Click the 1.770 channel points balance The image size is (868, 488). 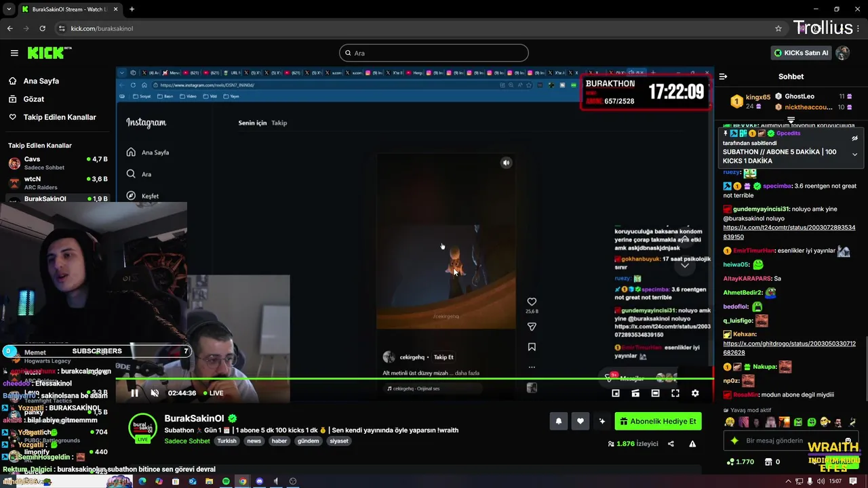pyautogui.click(x=741, y=462)
